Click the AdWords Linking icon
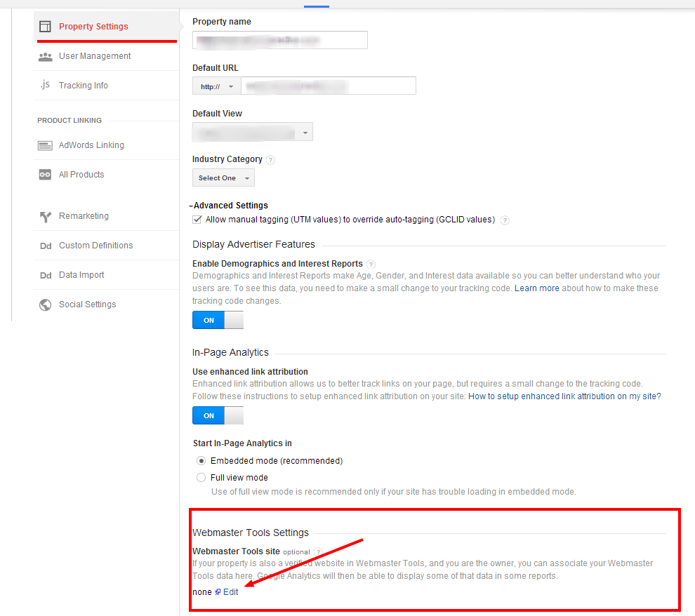 (x=45, y=145)
